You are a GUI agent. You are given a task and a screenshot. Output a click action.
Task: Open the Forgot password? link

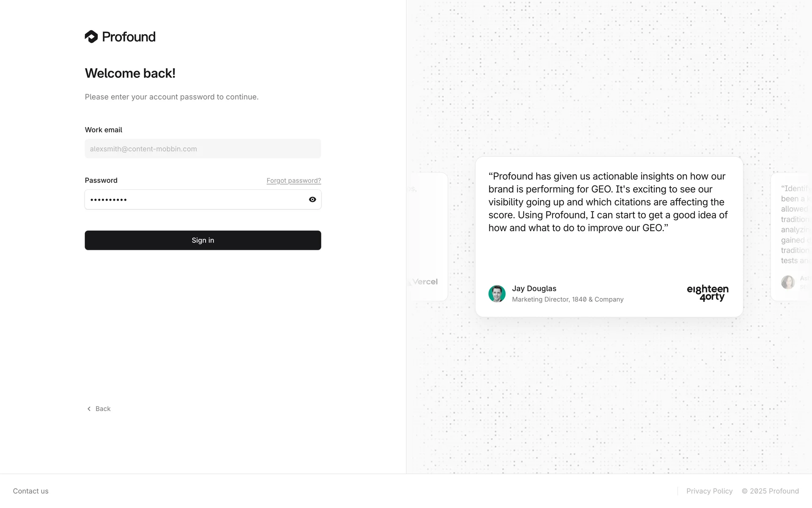point(294,181)
